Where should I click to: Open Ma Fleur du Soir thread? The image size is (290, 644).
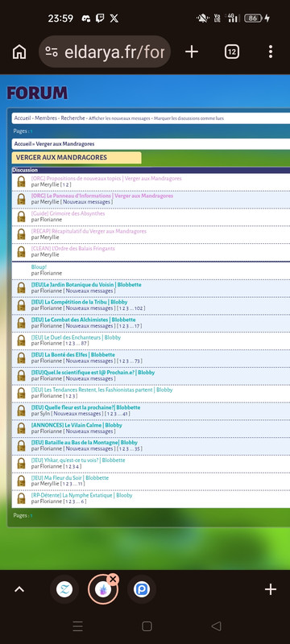70,477
